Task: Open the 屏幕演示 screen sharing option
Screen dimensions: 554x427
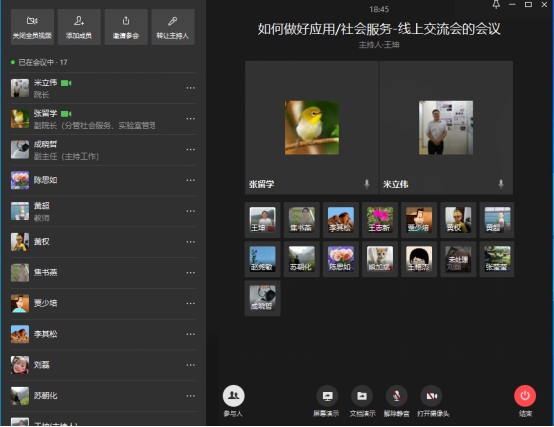Action: pyautogui.click(x=327, y=396)
